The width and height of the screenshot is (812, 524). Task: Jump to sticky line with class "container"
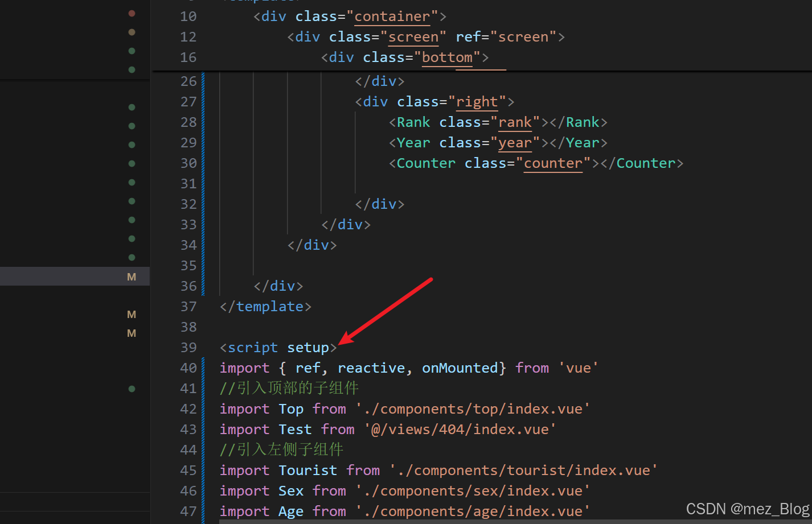(350, 16)
